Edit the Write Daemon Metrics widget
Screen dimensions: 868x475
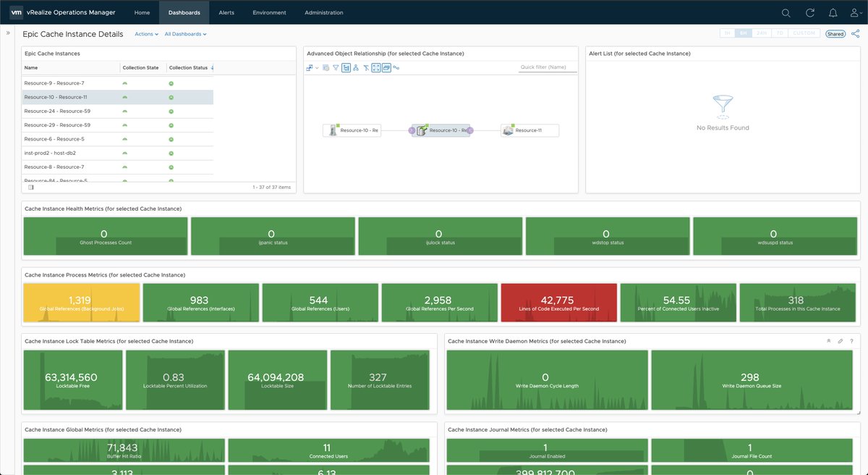(x=840, y=340)
